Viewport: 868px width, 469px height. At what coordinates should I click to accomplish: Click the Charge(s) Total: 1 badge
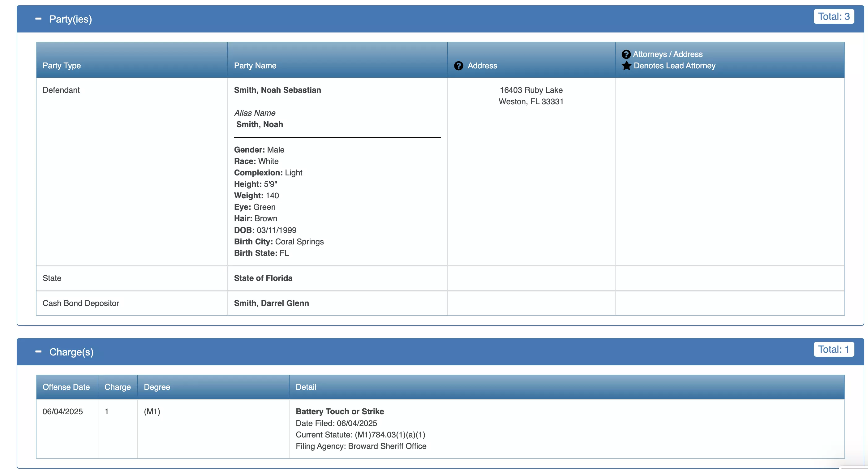834,349
